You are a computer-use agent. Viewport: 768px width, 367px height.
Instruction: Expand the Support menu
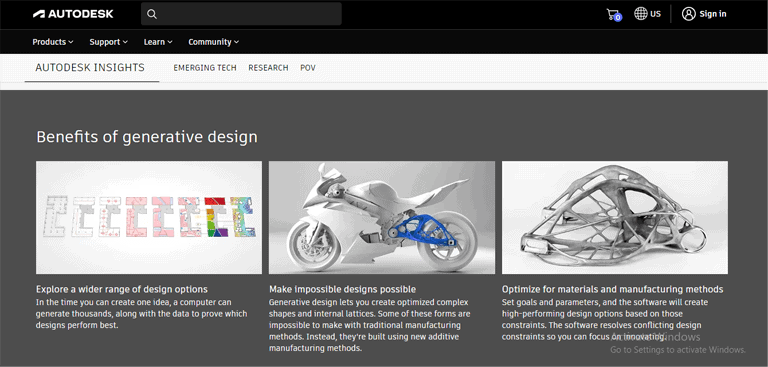(108, 42)
